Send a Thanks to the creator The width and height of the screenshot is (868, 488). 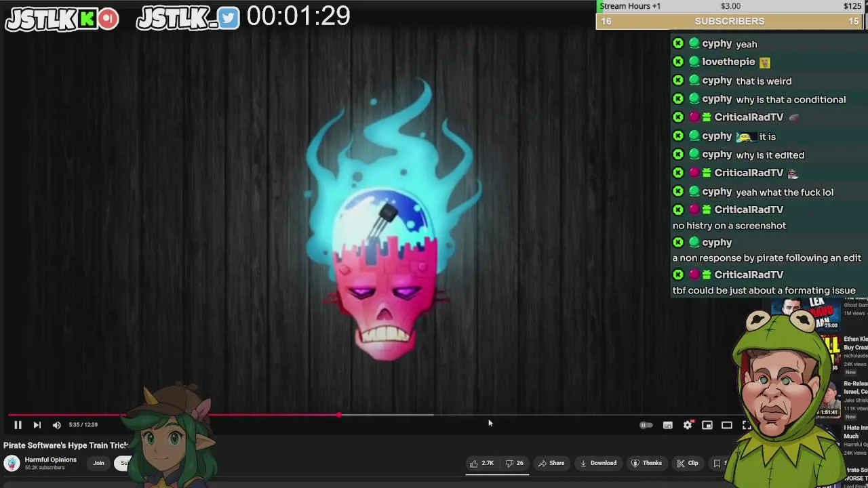[646, 464]
